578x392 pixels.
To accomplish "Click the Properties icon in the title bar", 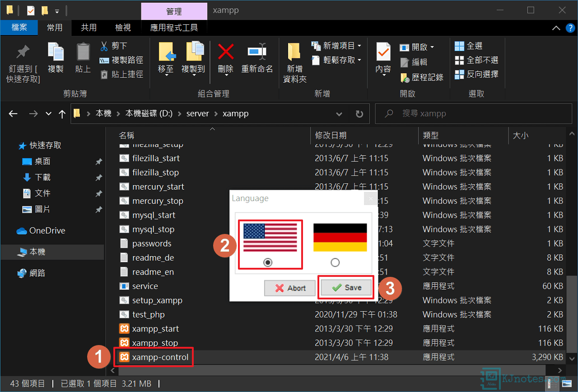I will [x=31, y=10].
